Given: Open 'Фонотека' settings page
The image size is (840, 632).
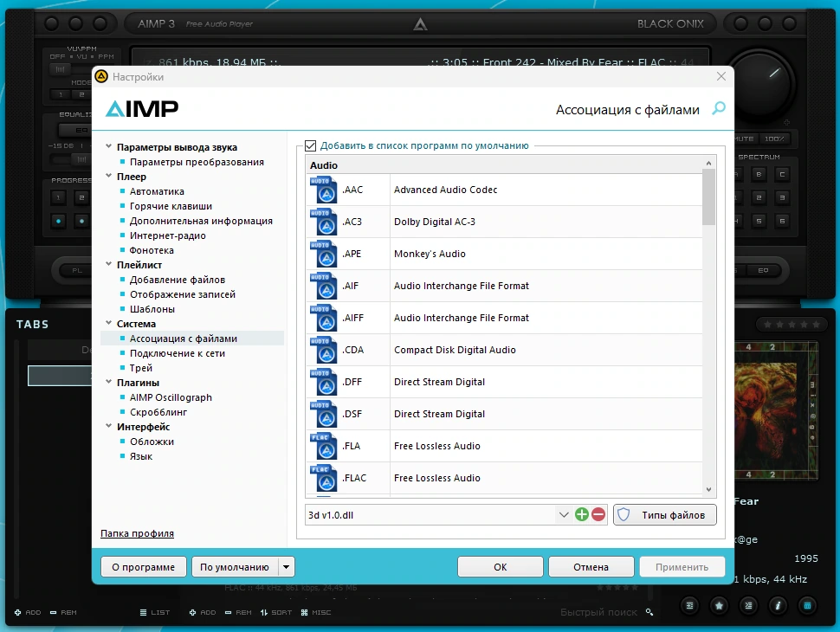Looking at the screenshot, I should (151, 250).
